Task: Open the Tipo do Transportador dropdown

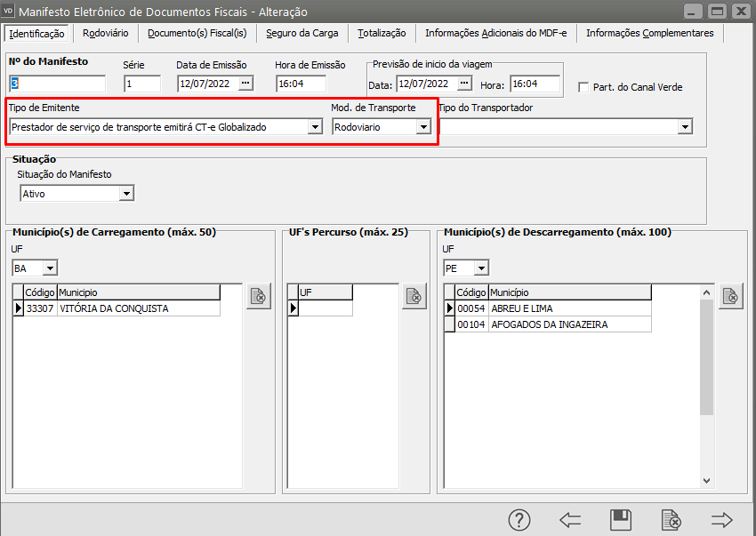Action: pos(685,127)
